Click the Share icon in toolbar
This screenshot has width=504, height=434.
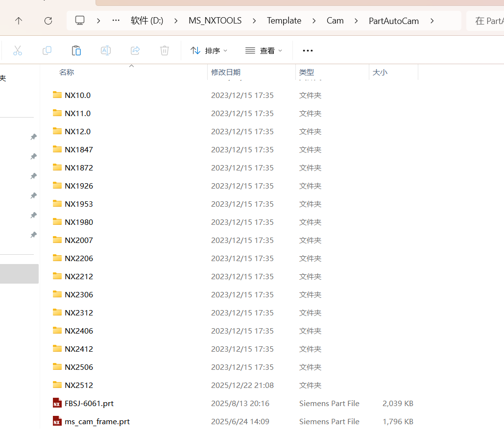pos(135,50)
